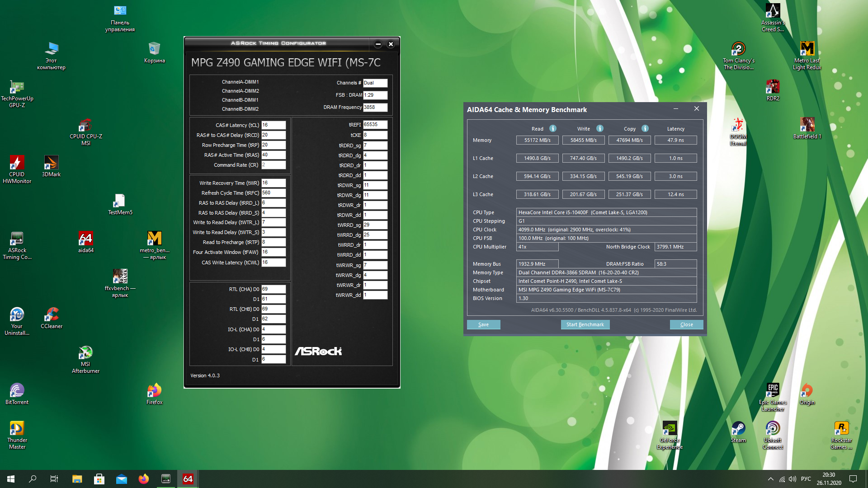Click the AIDA64 taskbar button

coord(188,479)
